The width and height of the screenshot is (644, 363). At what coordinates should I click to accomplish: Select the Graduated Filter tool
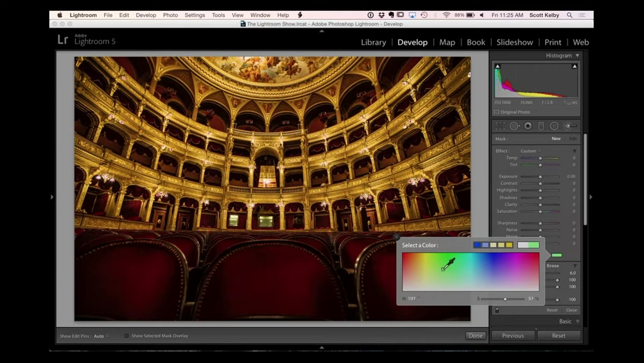point(541,126)
